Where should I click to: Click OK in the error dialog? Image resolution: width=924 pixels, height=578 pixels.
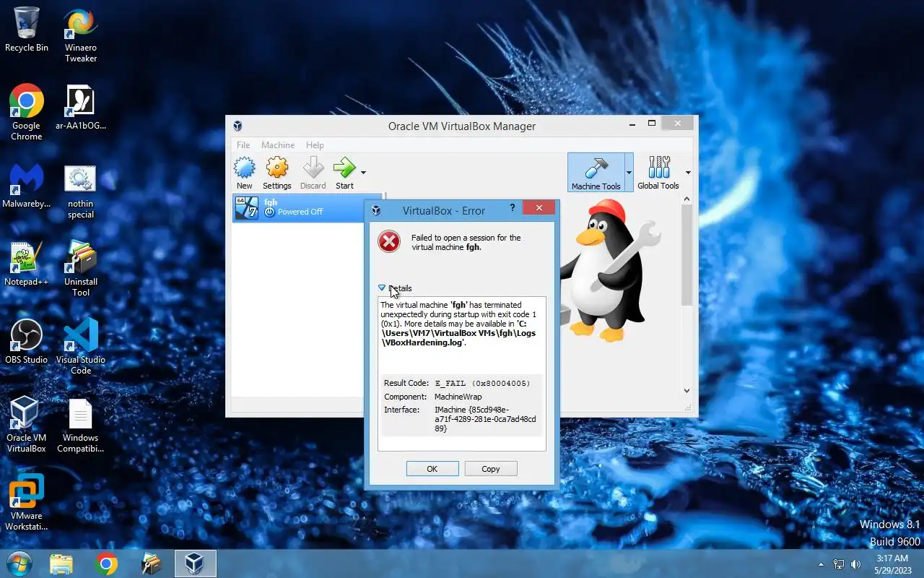tap(432, 469)
